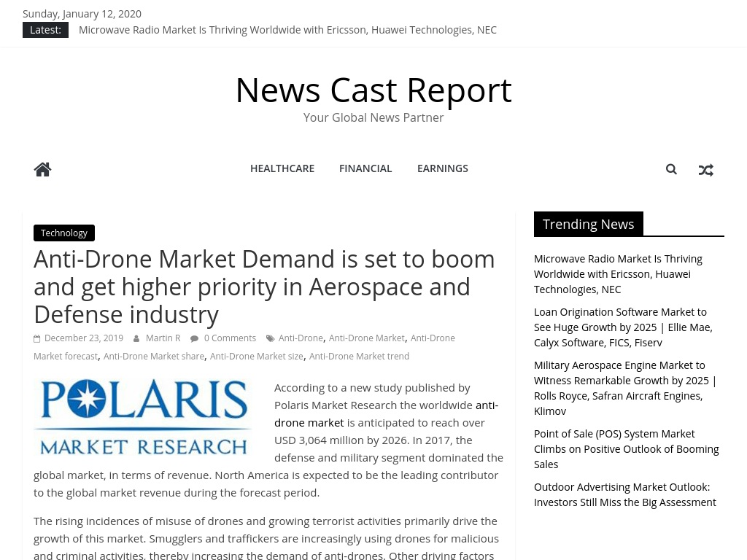The image size is (747, 560).
Task: Select the Anti-Drone Market tag
Action: tap(366, 338)
